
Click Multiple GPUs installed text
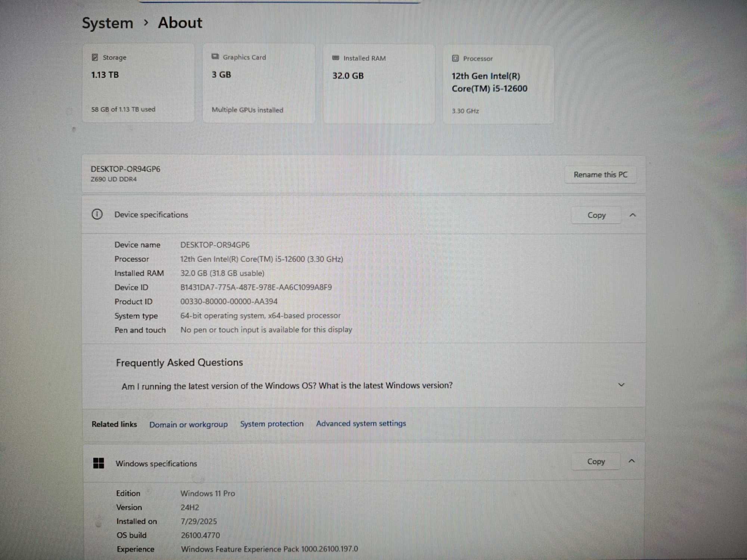[x=247, y=110]
